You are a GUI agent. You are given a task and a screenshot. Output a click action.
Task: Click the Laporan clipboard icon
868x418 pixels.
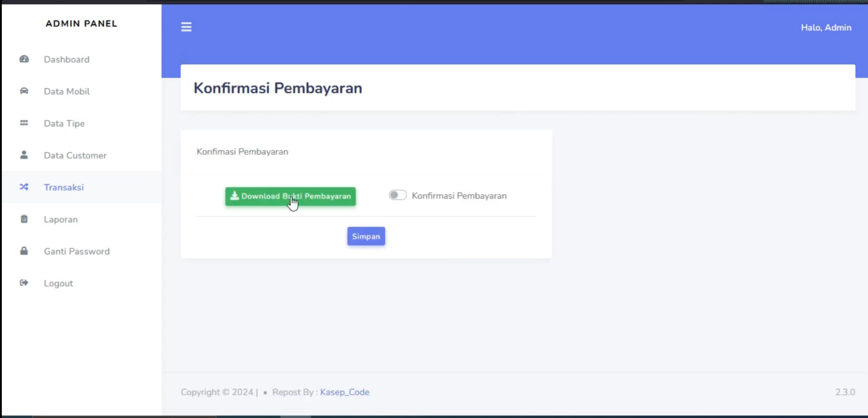coord(24,219)
